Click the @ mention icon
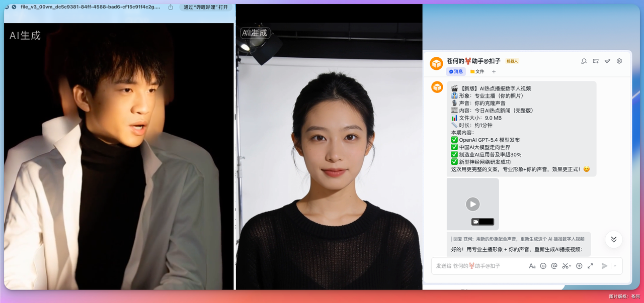The height and width of the screenshot is (303, 644). coord(554,266)
